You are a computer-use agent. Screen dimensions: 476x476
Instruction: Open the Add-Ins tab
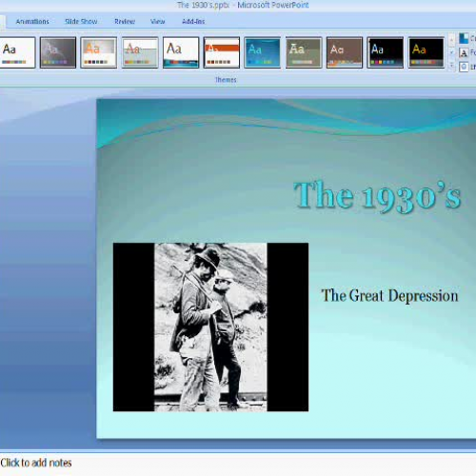(x=193, y=22)
